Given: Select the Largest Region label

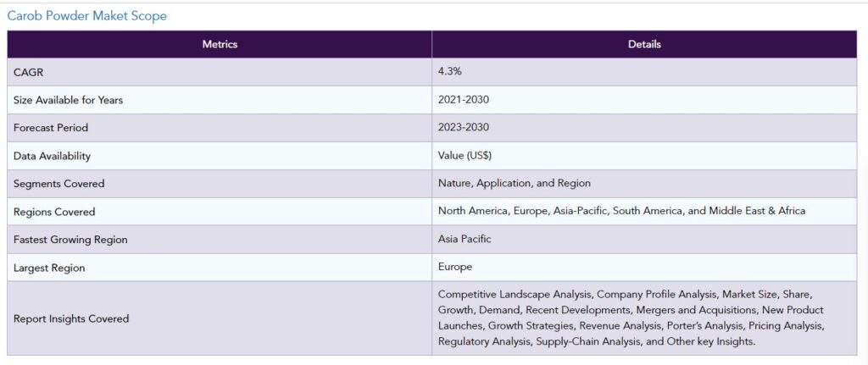Looking at the screenshot, I should (x=49, y=268).
